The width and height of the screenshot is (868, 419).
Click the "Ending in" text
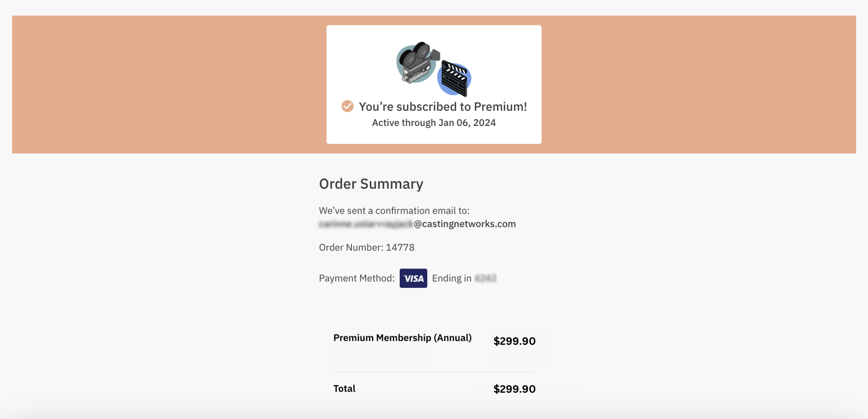pos(451,278)
